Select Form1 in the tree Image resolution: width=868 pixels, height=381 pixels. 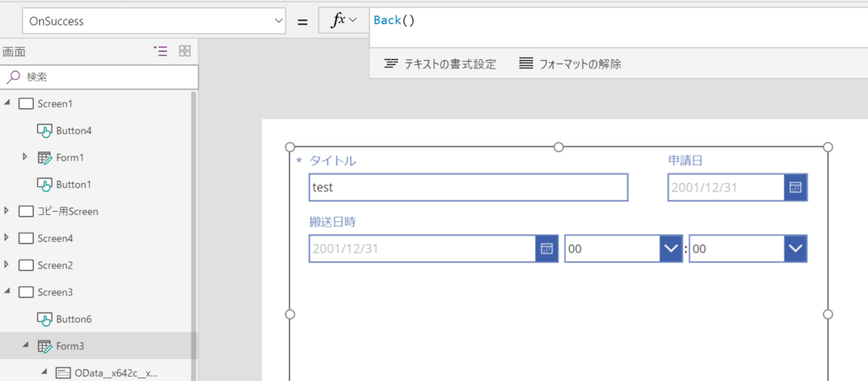70,157
